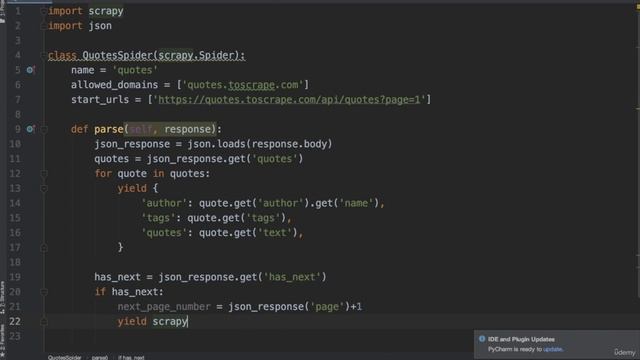640x360 pixels.
Task: Place cursor on 'import json' text
Action: coord(80,26)
